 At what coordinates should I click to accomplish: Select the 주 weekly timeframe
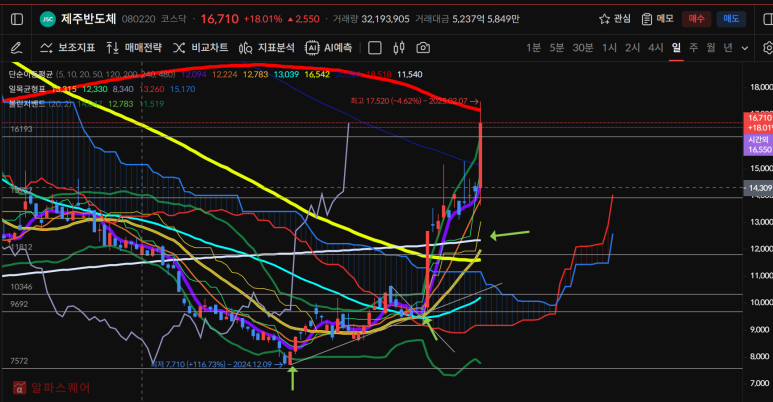694,48
